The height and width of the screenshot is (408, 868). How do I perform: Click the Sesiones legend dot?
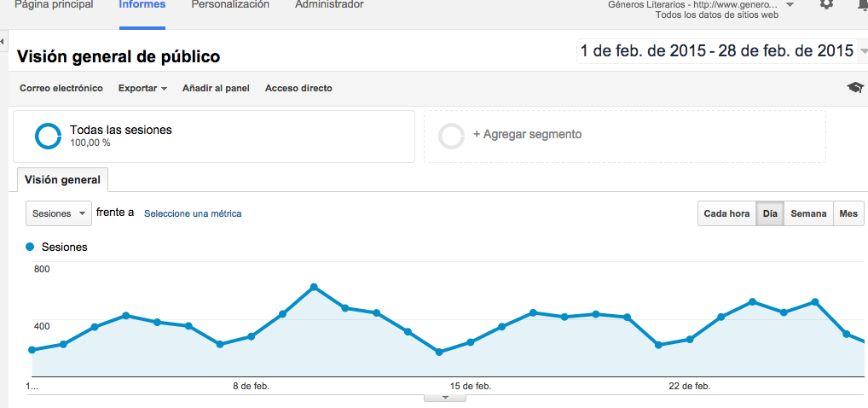coord(30,247)
